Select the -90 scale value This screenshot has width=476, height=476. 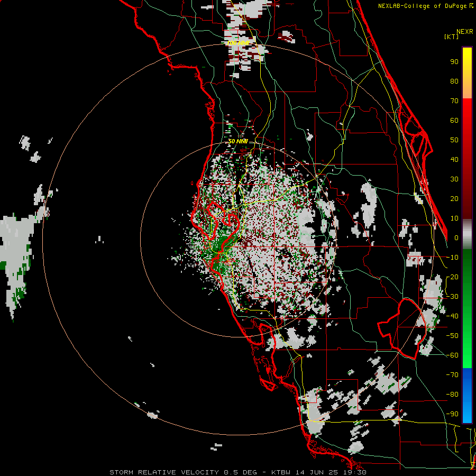coord(453,414)
